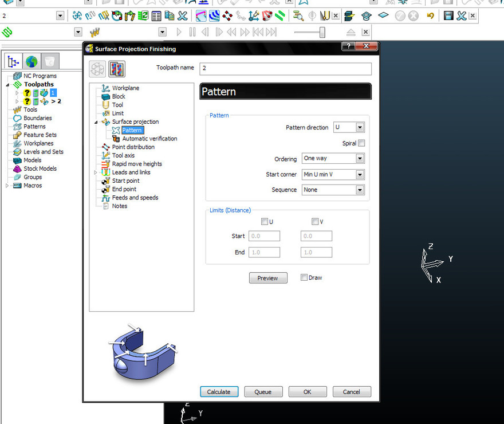
Task: Click the Stock Models icon in explorer
Action: [17, 169]
